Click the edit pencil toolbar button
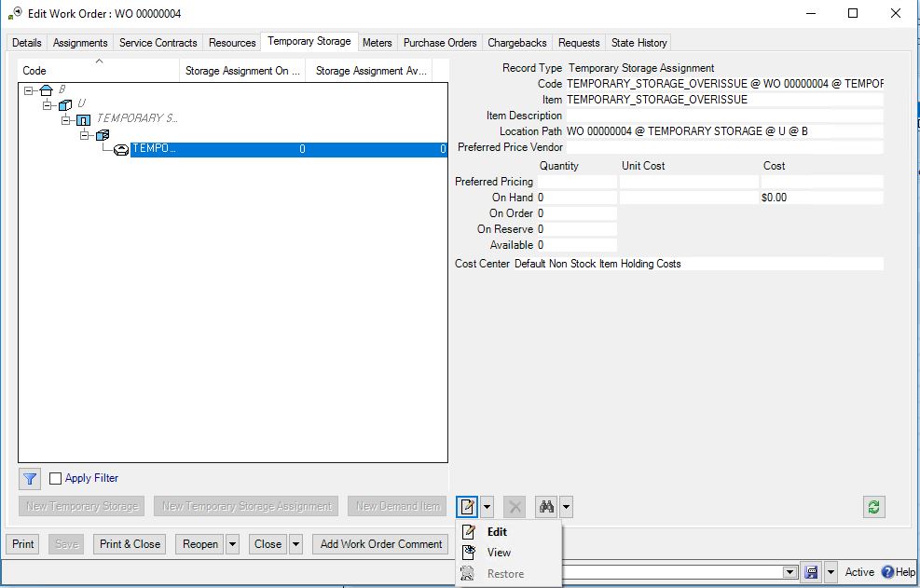 pos(468,506)
